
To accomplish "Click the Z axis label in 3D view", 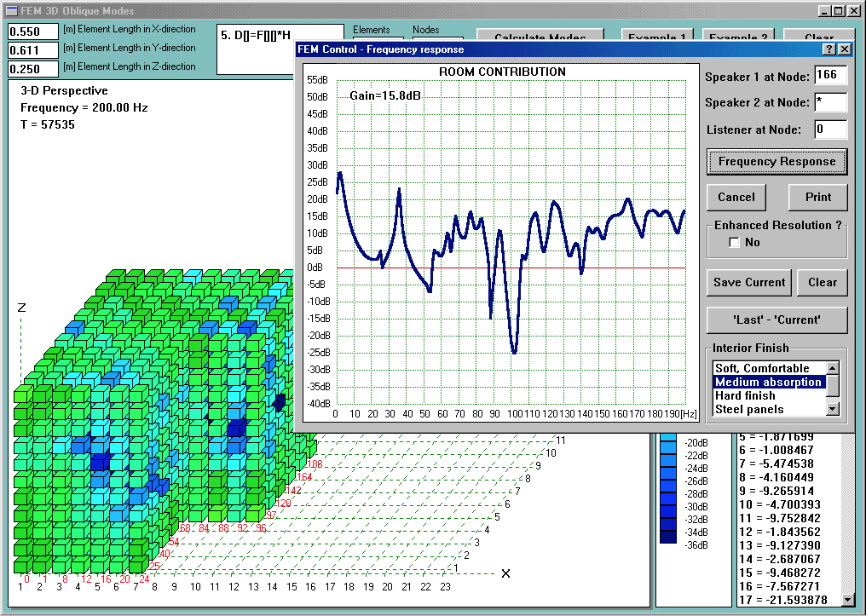I will [x=21, y=308].
